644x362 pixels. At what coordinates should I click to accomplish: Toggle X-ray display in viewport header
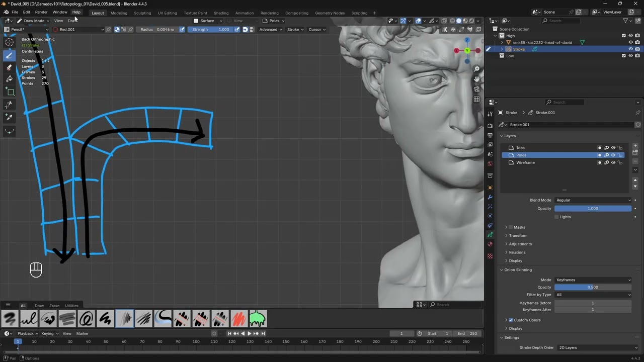tap(444, 21)
